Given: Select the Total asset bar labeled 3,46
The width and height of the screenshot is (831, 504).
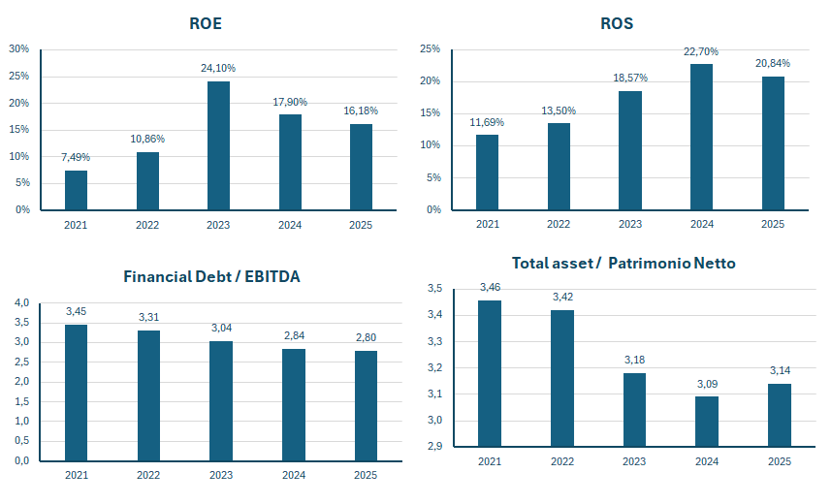Looking at the screenshot, I should pos(490,373).
